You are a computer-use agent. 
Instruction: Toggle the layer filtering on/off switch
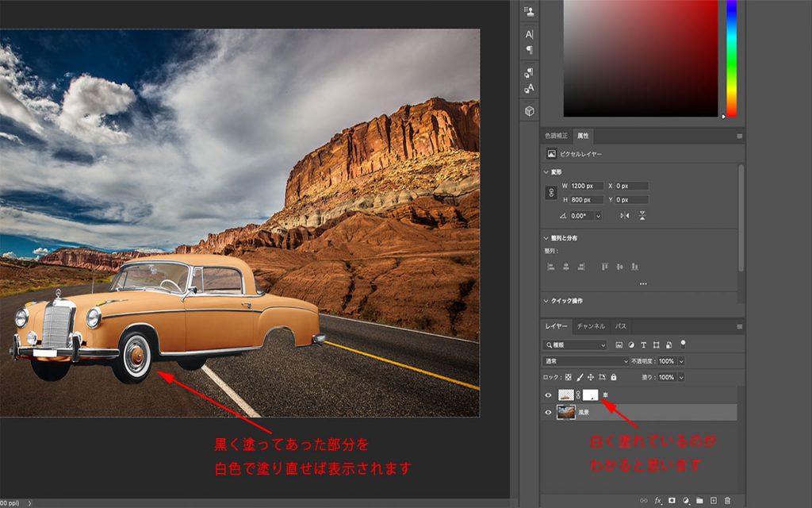pos(683,344)
